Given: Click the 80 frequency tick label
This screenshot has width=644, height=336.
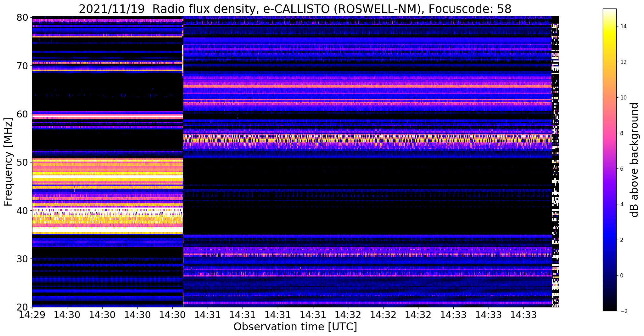Looking at the screenshot, I should [22, 17].
